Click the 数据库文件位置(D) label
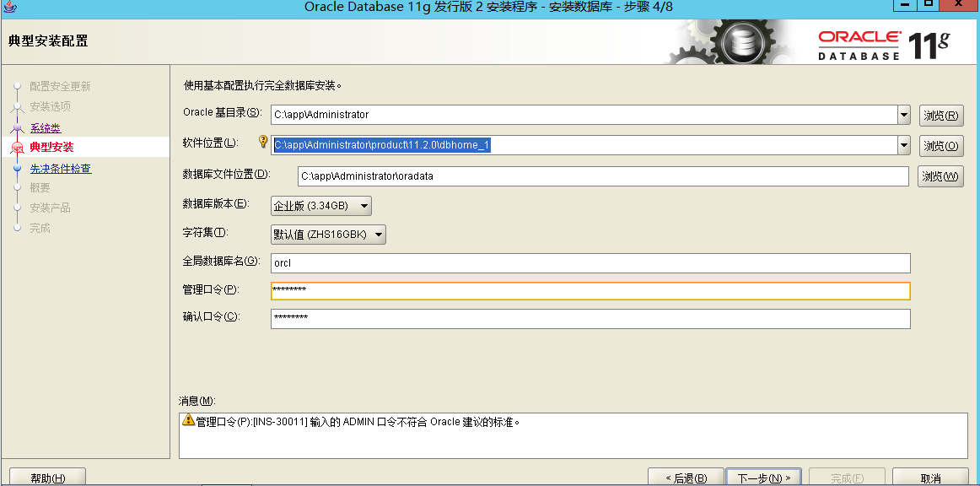The width and height of the screenshot is (980, 486). pyautogui.click(x=226, y=174)
